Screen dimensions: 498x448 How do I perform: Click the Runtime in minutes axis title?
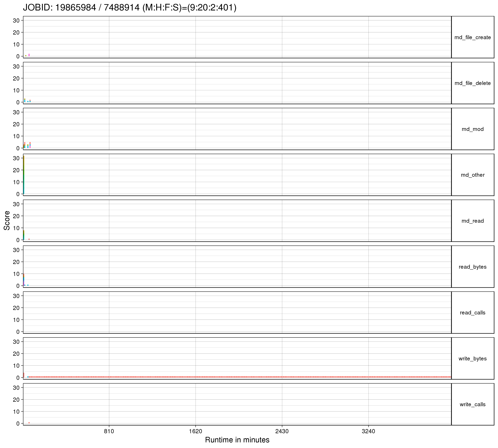click(237, 440)
